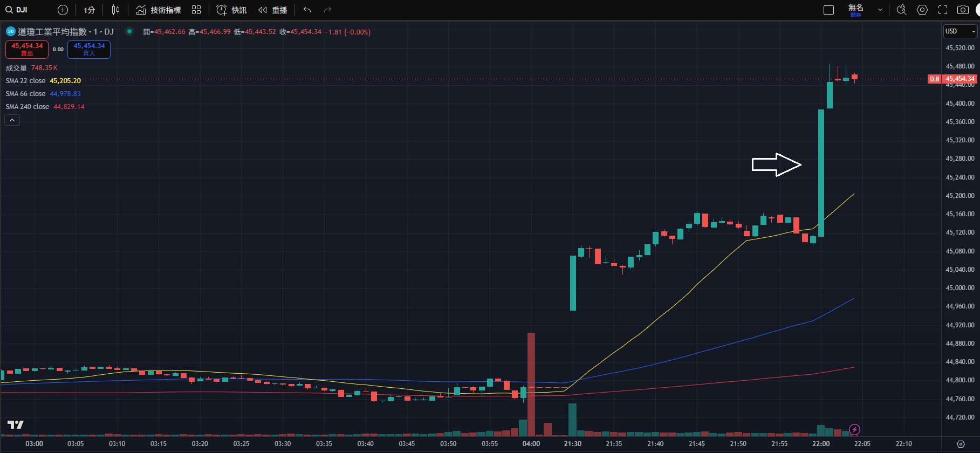
Task: Start bar replay with 重播
Action: [272, 10]
